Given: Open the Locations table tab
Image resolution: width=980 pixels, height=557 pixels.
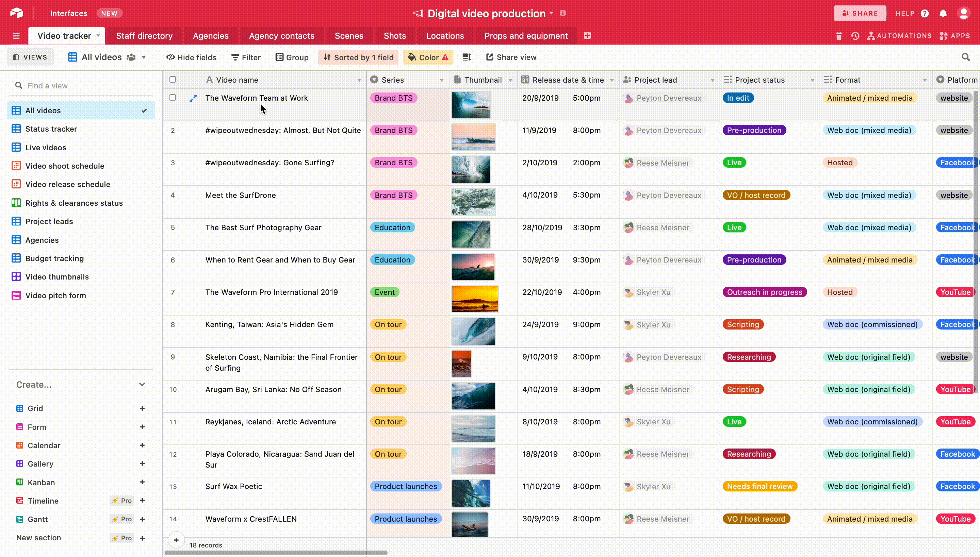Looking at the screenshot, I should pos(445,36).
